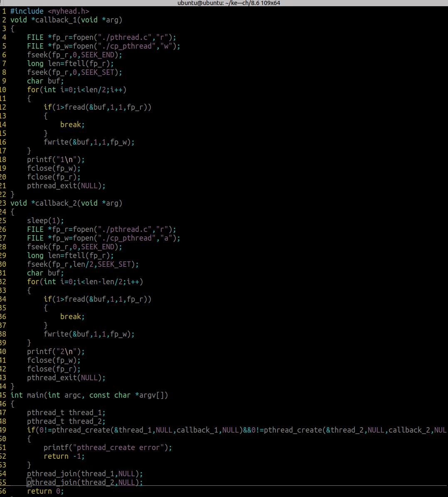The width and height of the screenshot is (448, 497).
Task: Click 'fwrite(&buf,1,1,fp_w);' on line 16
Action: (89, 142)
